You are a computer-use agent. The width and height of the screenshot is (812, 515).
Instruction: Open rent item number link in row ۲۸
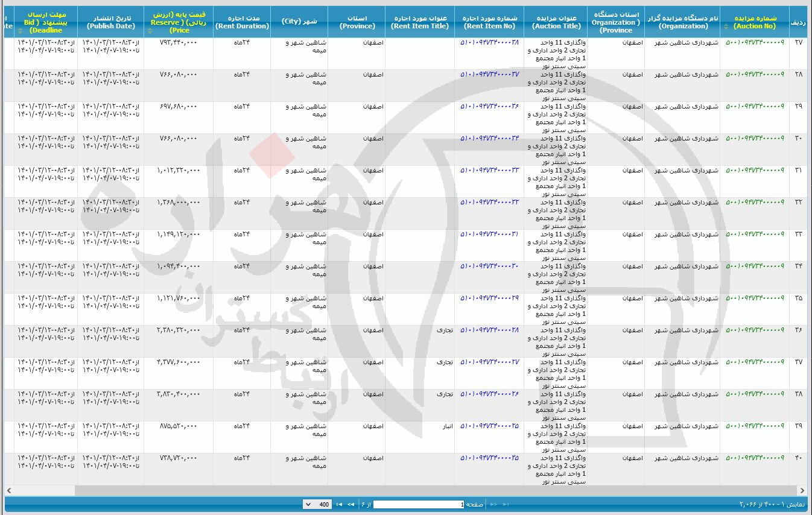(489, 74)
